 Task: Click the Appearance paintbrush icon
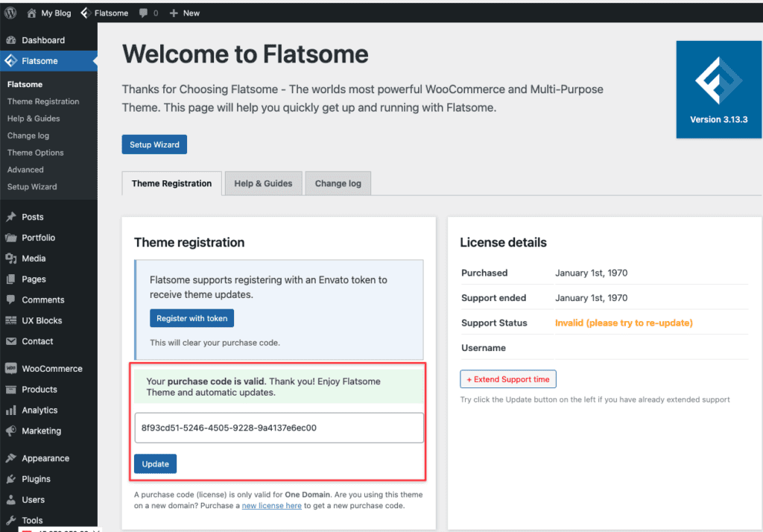(x=10, y=458)
